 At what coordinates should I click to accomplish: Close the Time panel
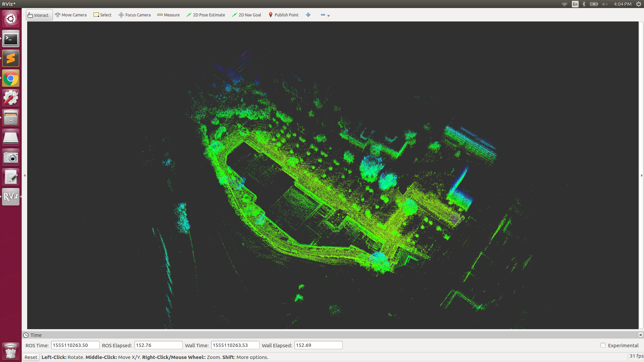[x=640, y=335]
